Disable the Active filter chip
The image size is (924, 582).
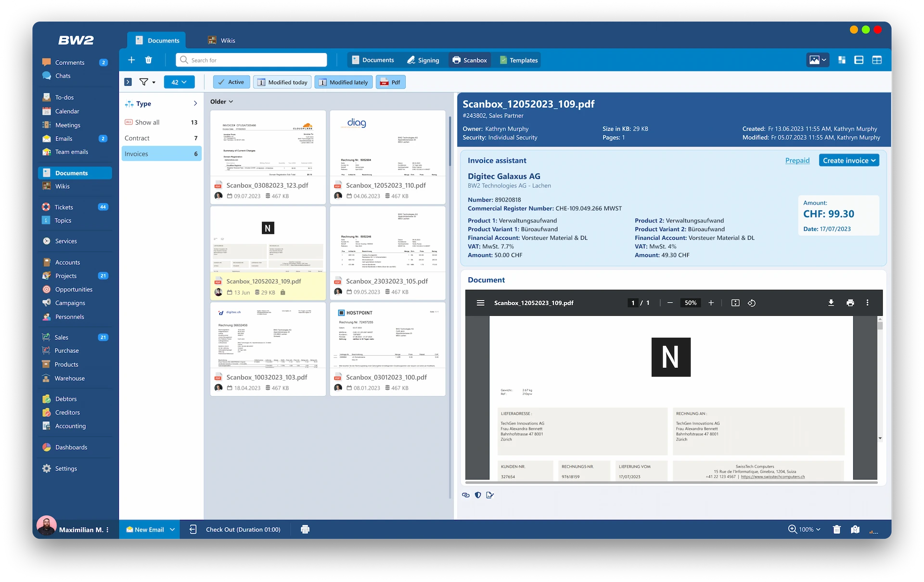[231, 82]
